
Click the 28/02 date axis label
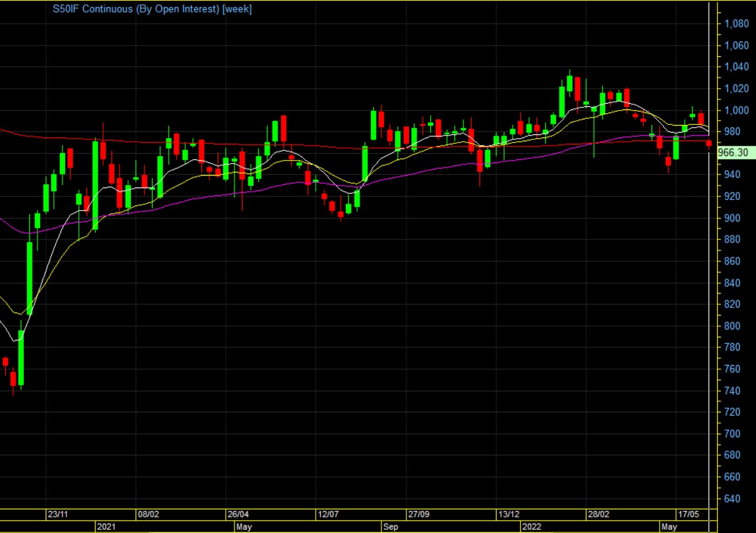(598, 515)
